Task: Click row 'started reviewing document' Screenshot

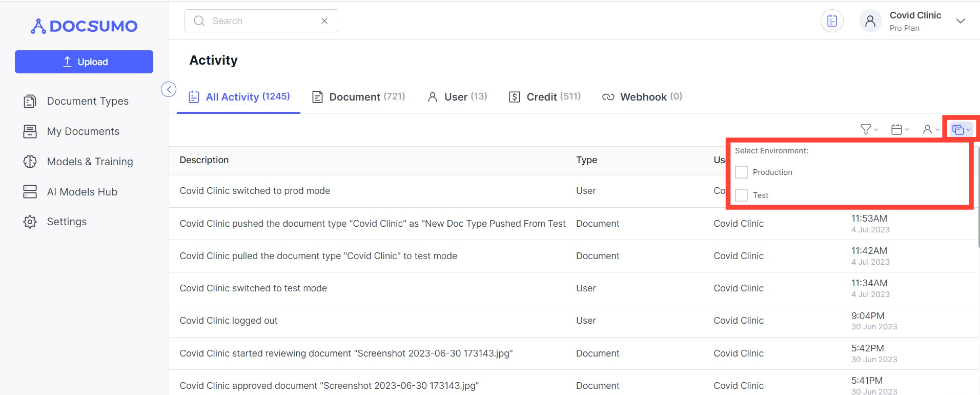Action: 573,353
